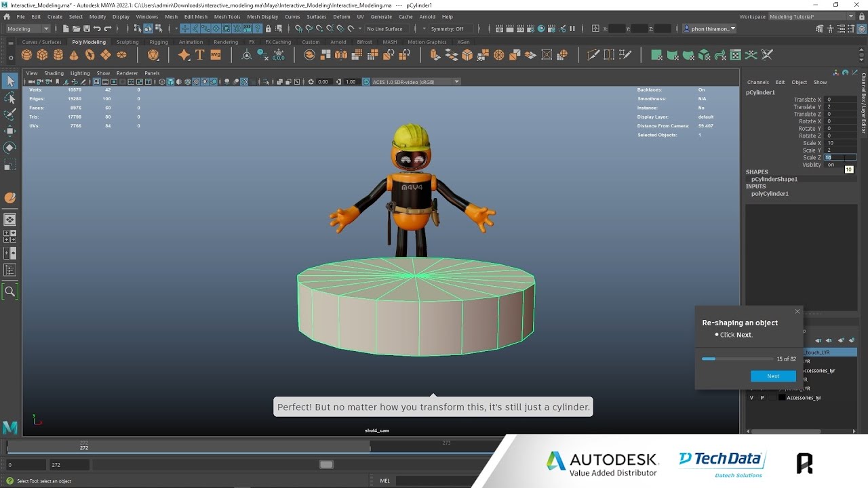The image size is (868, 488).
Task: Select the Paint Selection tool
Action: pos(10,114)
